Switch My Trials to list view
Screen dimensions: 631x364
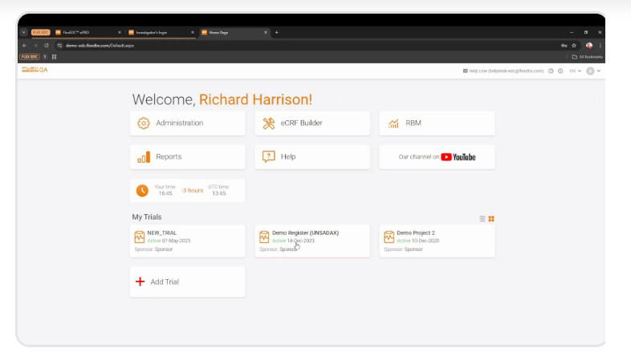coord(482,219)
